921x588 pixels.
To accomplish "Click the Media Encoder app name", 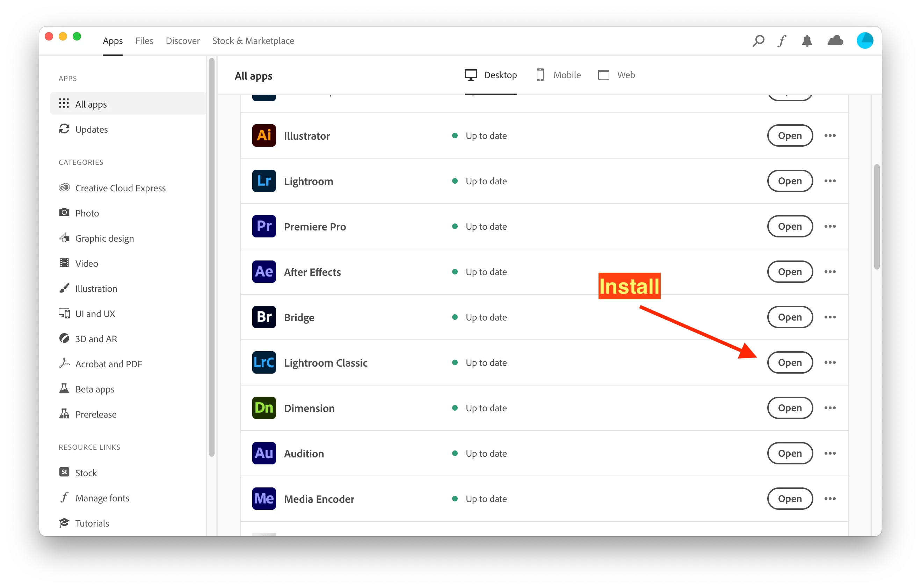I will pos(319,499).
